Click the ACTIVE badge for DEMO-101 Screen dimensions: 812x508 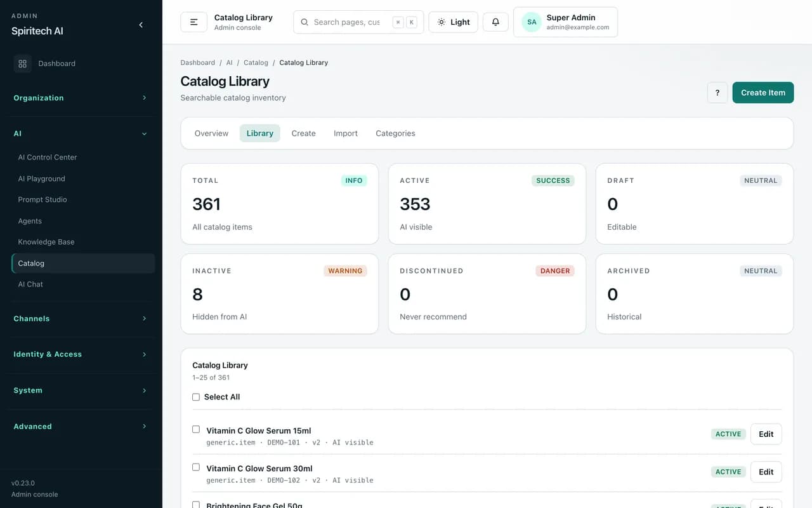coord(728,434)
